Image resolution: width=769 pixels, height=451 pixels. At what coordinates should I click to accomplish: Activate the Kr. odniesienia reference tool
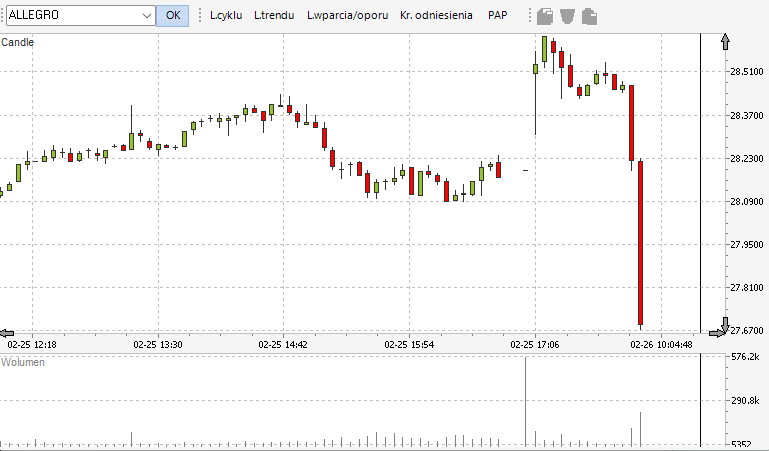(436, 15)
